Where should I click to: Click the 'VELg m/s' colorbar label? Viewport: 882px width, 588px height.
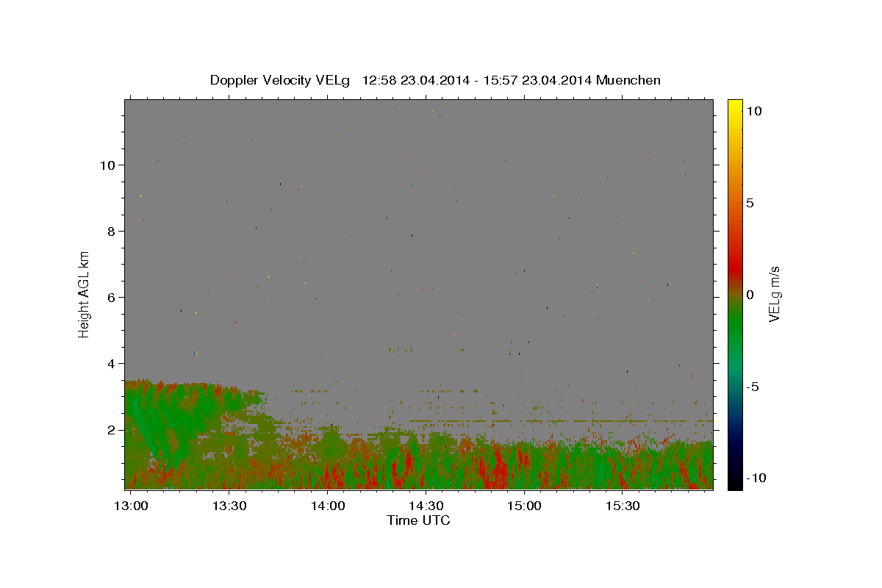(775, 293)
